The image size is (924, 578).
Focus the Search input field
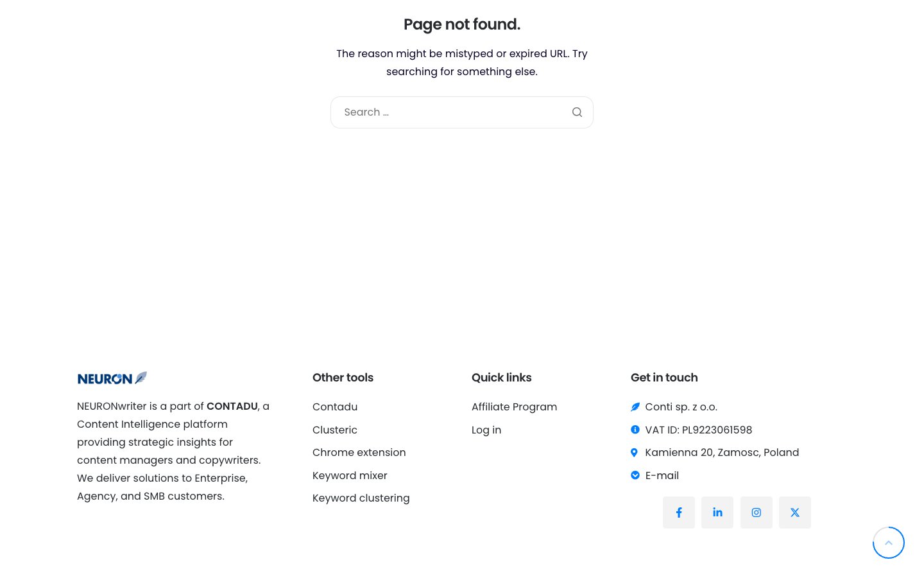coord(449,112)
